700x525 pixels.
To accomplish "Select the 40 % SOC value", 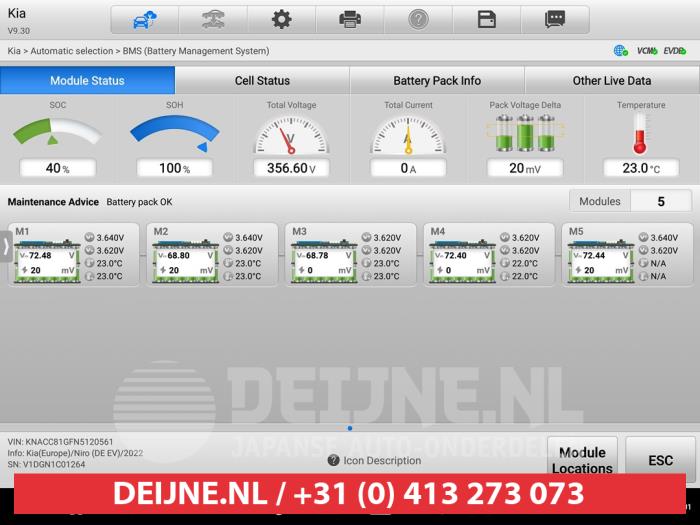I will (x=58, y=168).
